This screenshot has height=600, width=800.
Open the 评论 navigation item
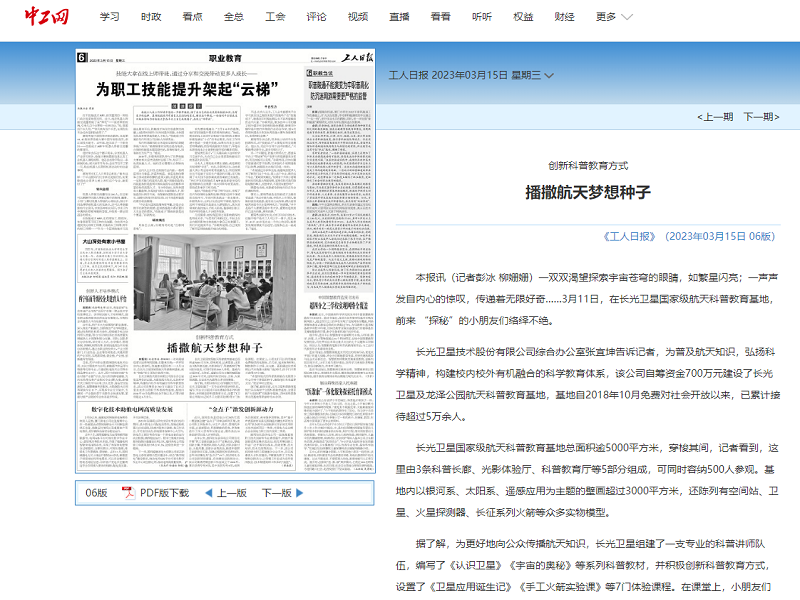pyautogui.click(x=316, y=17)
